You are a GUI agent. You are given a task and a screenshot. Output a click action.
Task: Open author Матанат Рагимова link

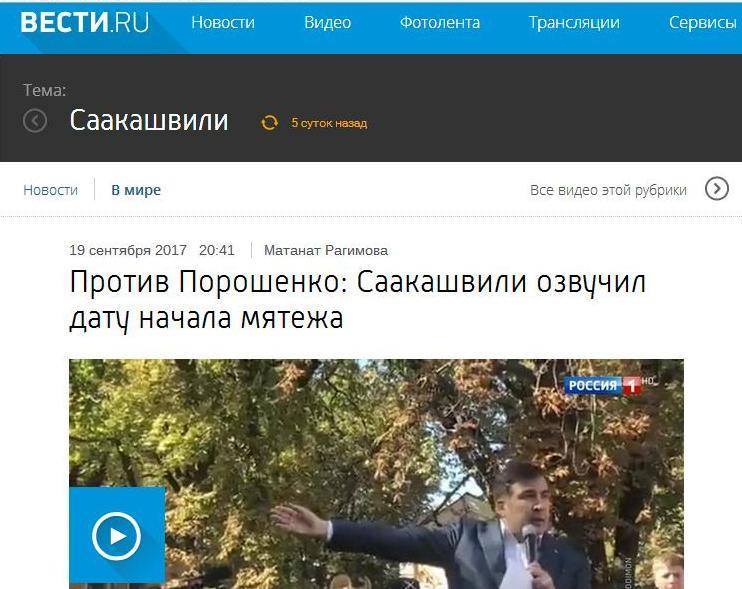tap(326, 250)
